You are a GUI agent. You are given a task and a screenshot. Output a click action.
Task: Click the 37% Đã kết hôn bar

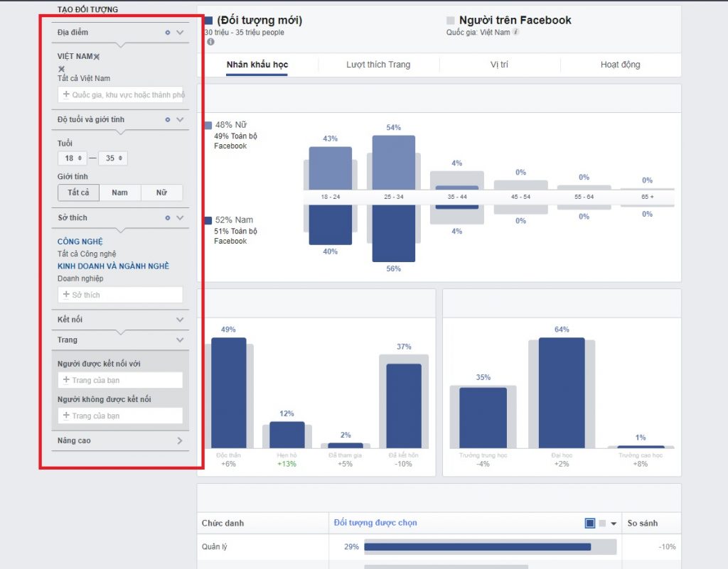point(404,406)
